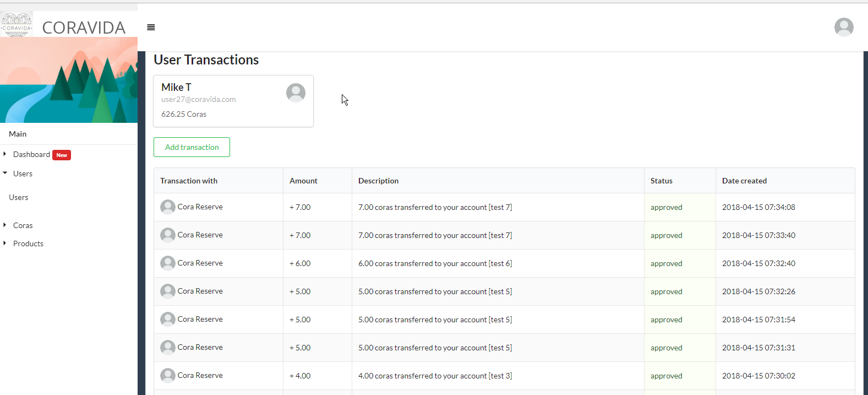
Task: Click the CORAVIDA brand title
Action: click(x=84, y=28)
